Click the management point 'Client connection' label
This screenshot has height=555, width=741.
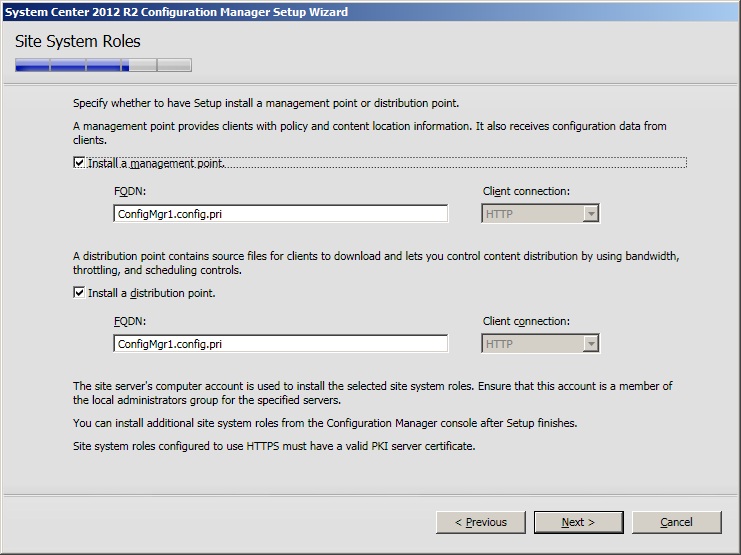point(526,191)
